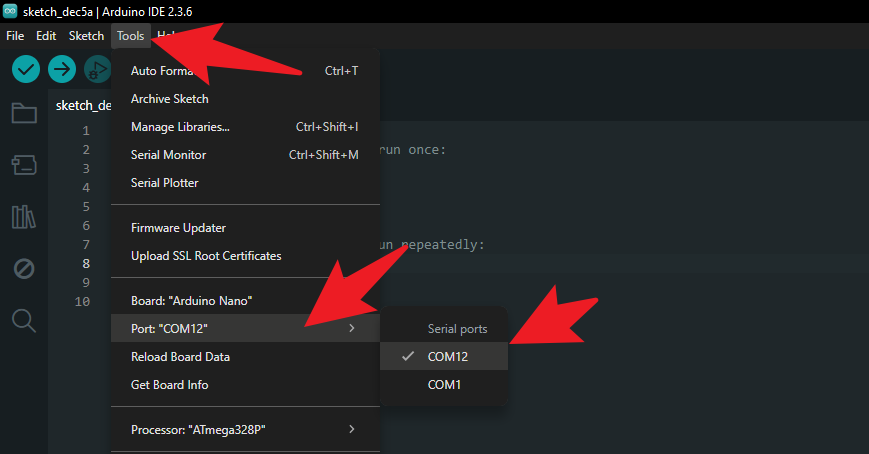Select Upload SSL Root Certificates
Image resolution: width=869 pixels, height=454 pixels.
[x=246, y=256]
